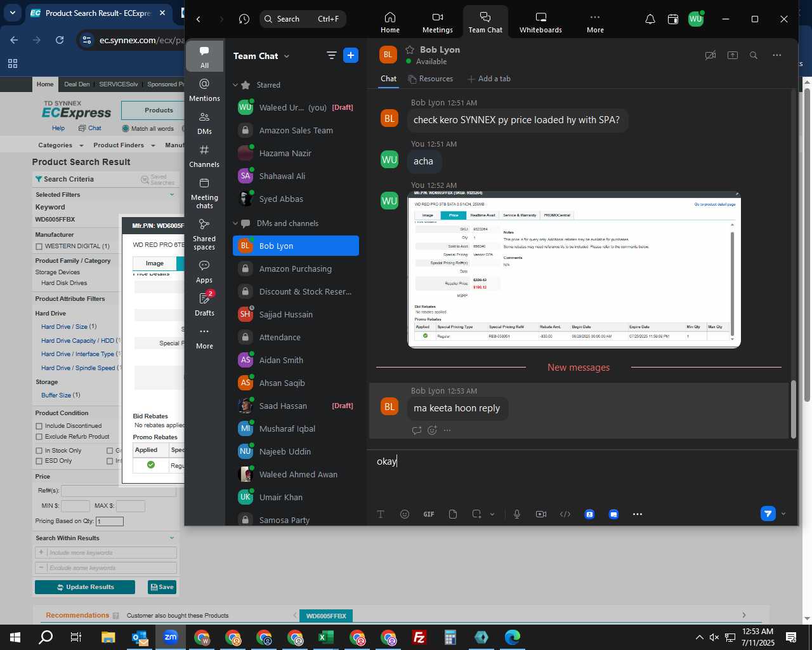812x650 pixels.
Task: Open Help link in ECExpress
Action: [58, 128]
